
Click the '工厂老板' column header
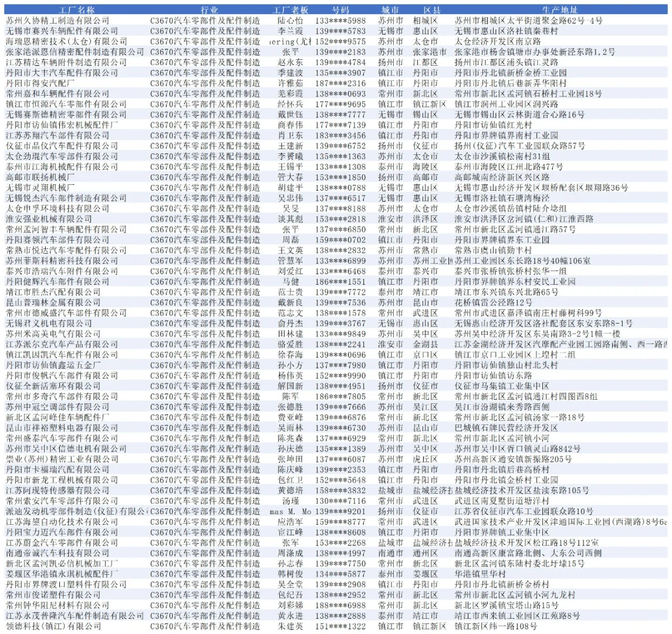290,9
